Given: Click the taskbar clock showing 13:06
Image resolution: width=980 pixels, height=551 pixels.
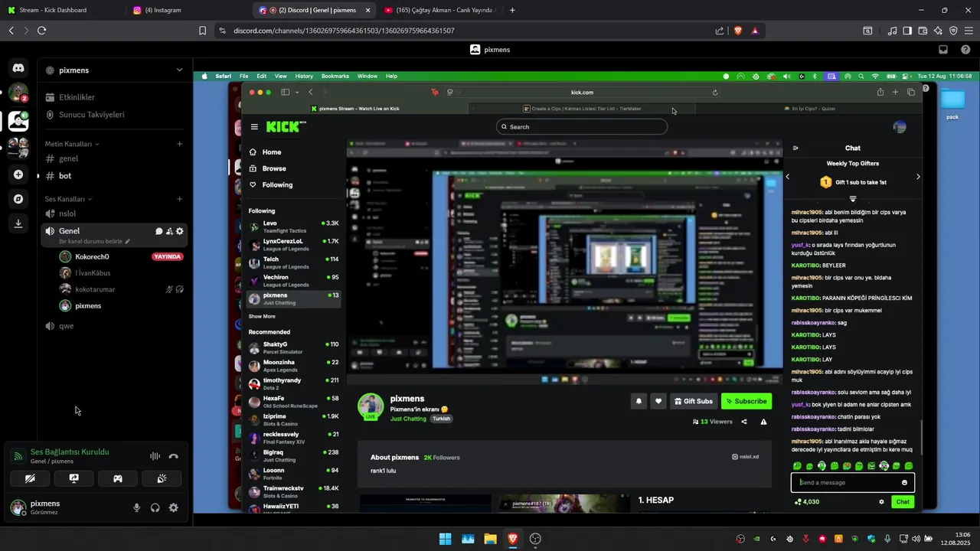Looking at the screenshot, I should 956,539.
